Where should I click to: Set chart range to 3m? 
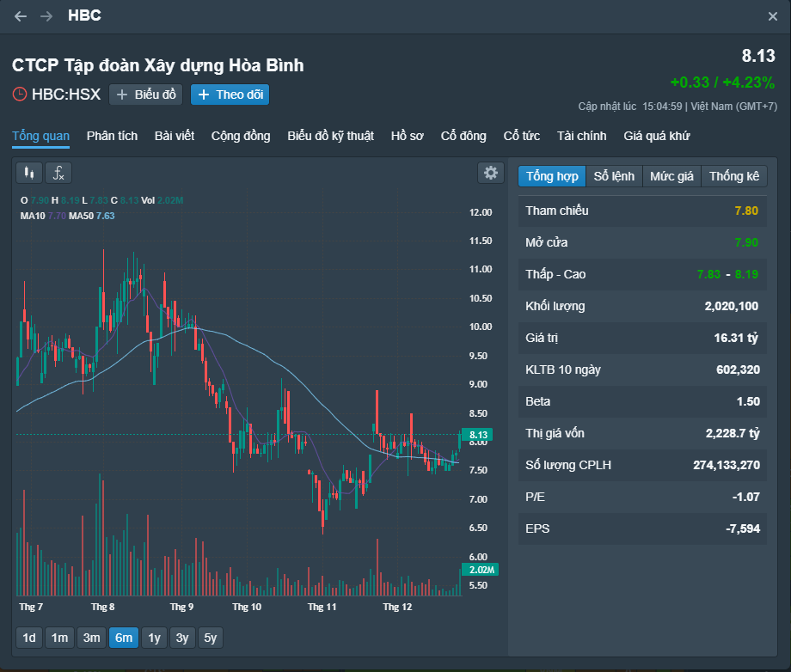tap(91, 638)
